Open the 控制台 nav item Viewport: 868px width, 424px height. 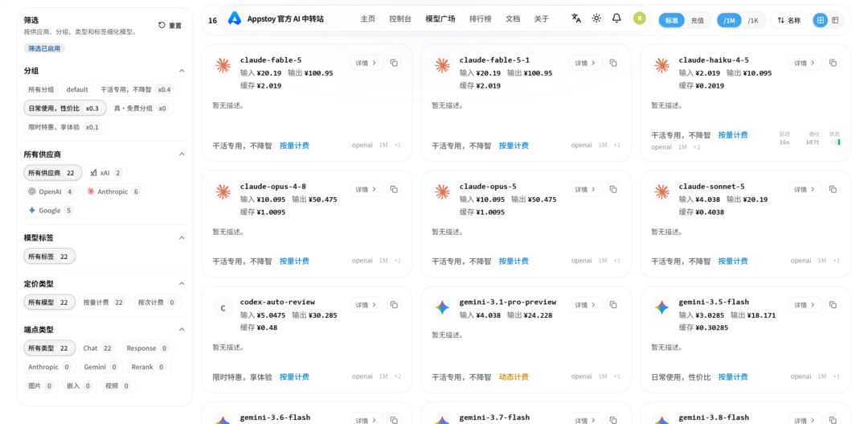pyautogui.click(x=400, y=19)
